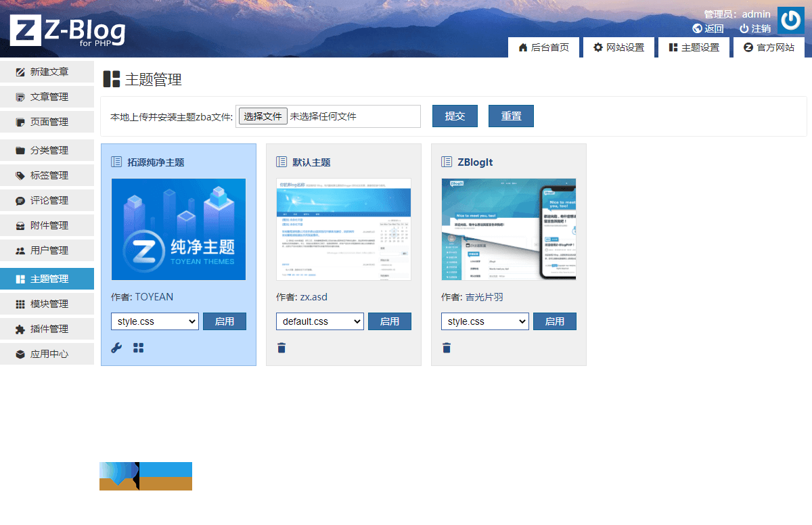Click the 选择文件 button

pyautogui.click(x=263, y=116)
